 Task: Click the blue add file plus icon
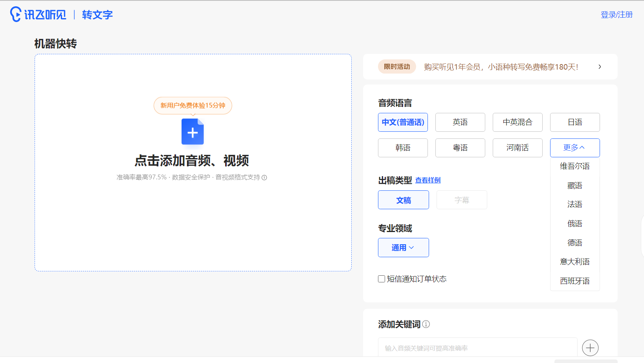193,132
